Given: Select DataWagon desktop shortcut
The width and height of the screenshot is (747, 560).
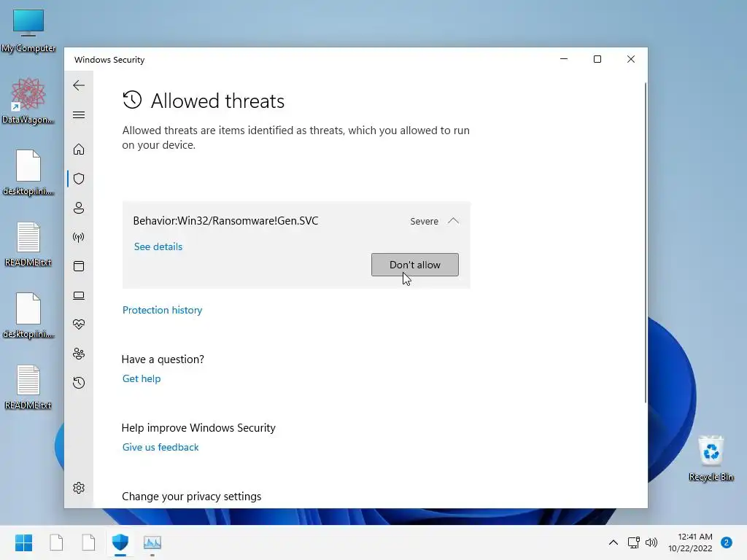Looking at the screenshot, I should [28, 101].
